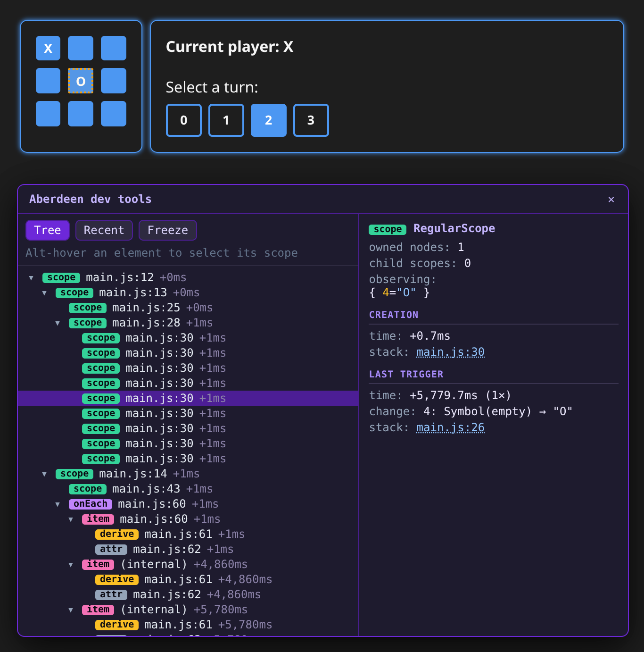The width and height of the screenshot is (644, 652).
Task: Click 'Current player: X' heading
Action: (x=230, y=47)
